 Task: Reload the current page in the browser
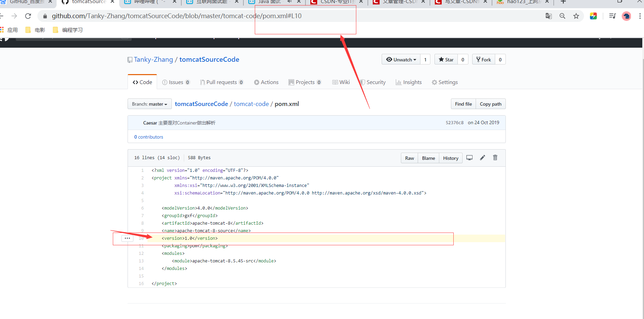28,16
